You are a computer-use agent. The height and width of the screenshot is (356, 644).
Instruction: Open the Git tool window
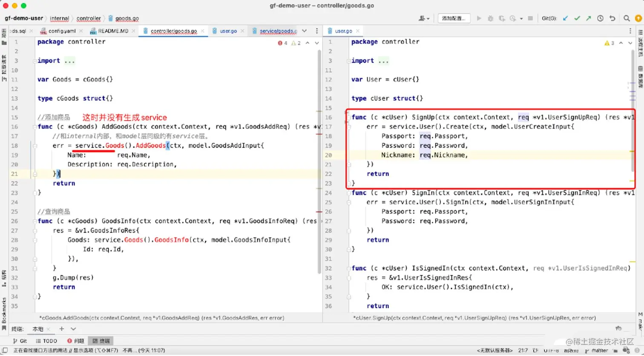tap(20, 341)
